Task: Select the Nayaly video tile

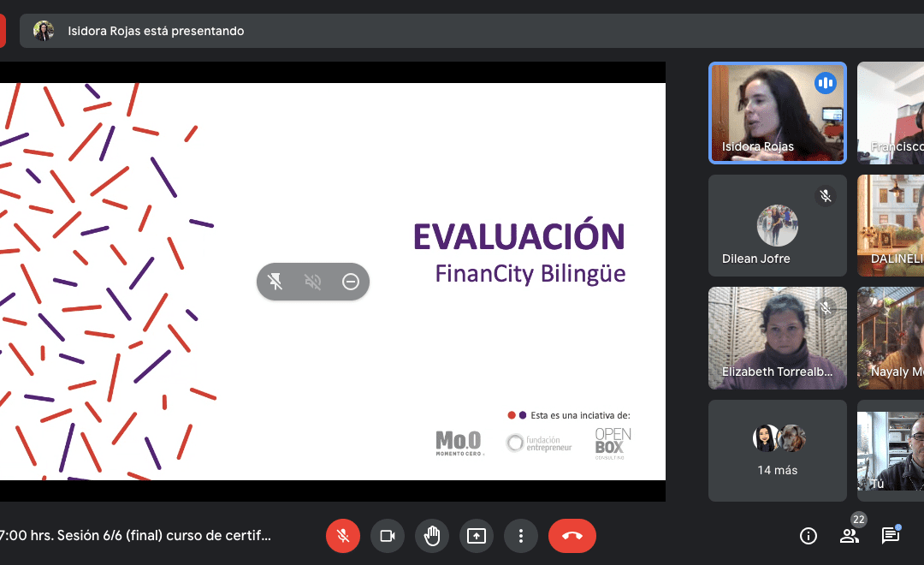Action: tap(891, 338)
